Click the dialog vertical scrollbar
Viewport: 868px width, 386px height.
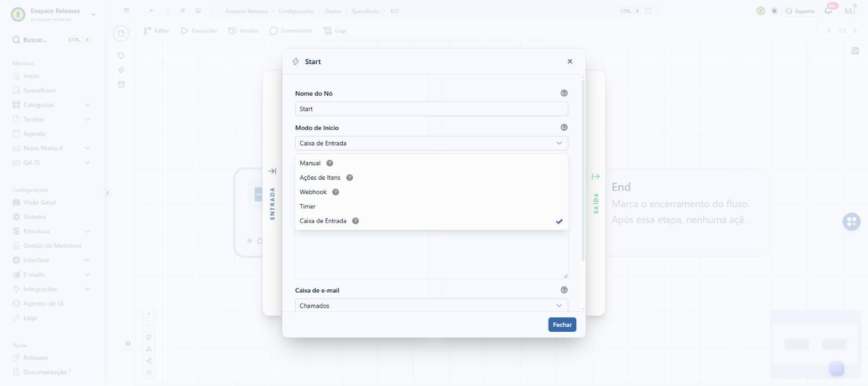tap(583, 170)
